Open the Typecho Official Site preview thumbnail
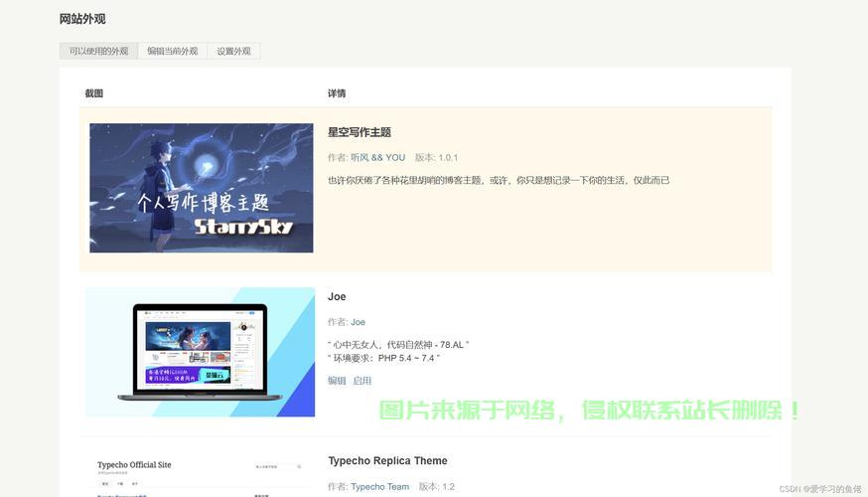Image resolution: width=868 pixels, height=497 pixels. [200, 475]
